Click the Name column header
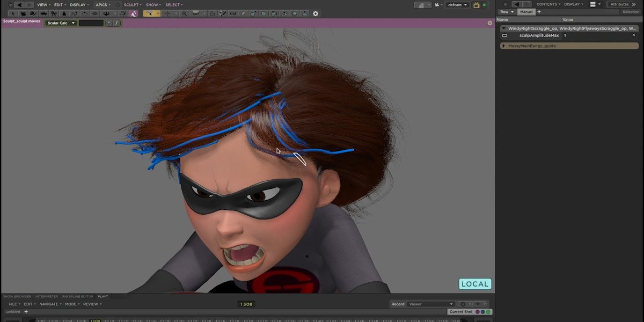This screenshot has width=644, height=322. tap(502, 19)
